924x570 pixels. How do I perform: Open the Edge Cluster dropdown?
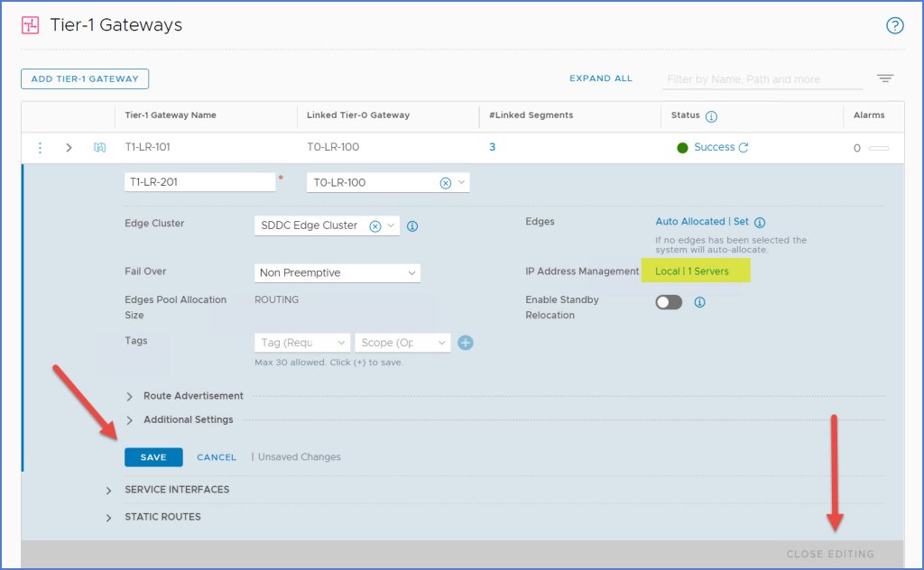click(x=393, y=226)
